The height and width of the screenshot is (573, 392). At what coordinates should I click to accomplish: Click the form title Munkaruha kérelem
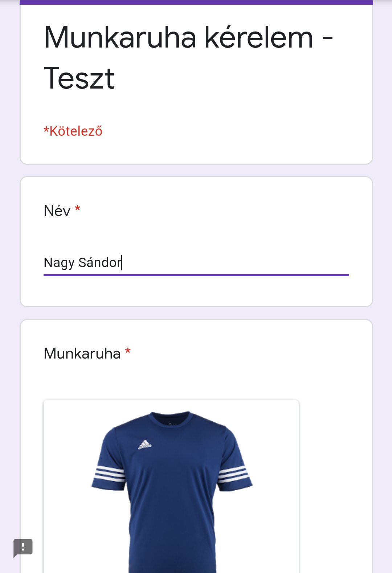click(178, 37)
